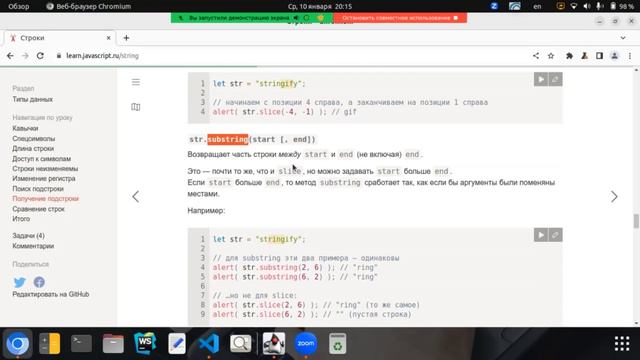Viewport: 640px width, 360px height.
Task: Open the Zoom tray indicator in top bar
Action: pos(494,6)
